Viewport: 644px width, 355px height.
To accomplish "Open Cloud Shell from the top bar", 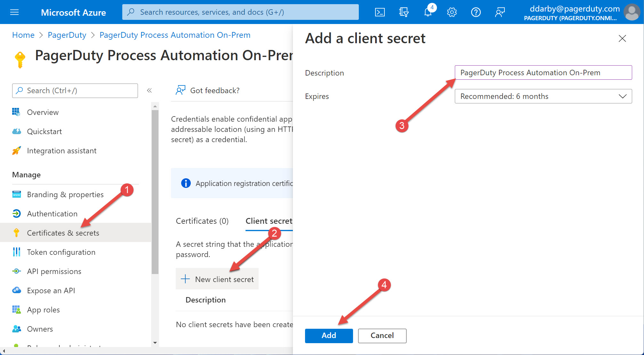I will [380, 12].
